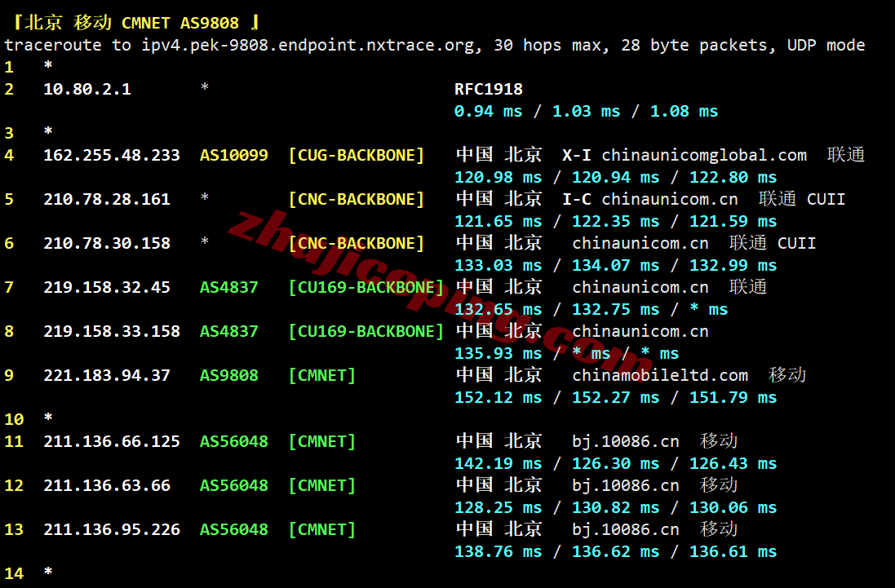Click the chinamobileltd.com domain text
895x588 pixels.
coord(660,375)
